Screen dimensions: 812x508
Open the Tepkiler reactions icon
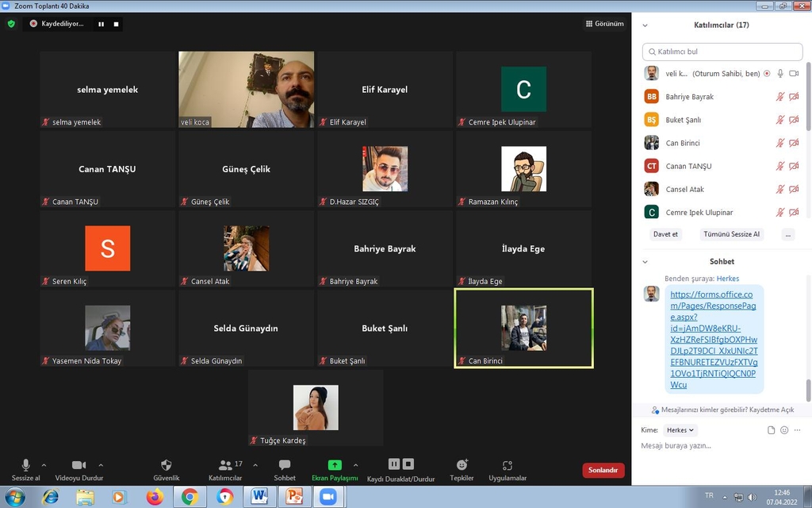(462, 465)
